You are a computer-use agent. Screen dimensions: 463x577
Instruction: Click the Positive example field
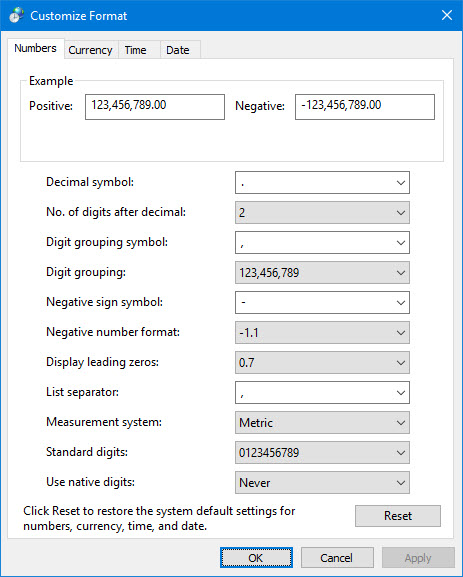pyautogui.click(x=155, y=107)
